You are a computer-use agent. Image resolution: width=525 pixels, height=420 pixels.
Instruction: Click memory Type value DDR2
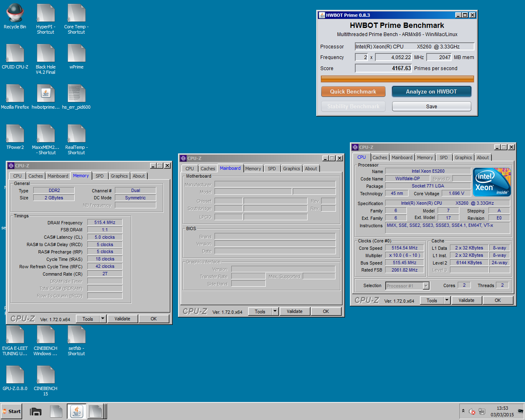click(x=54, y=190)
